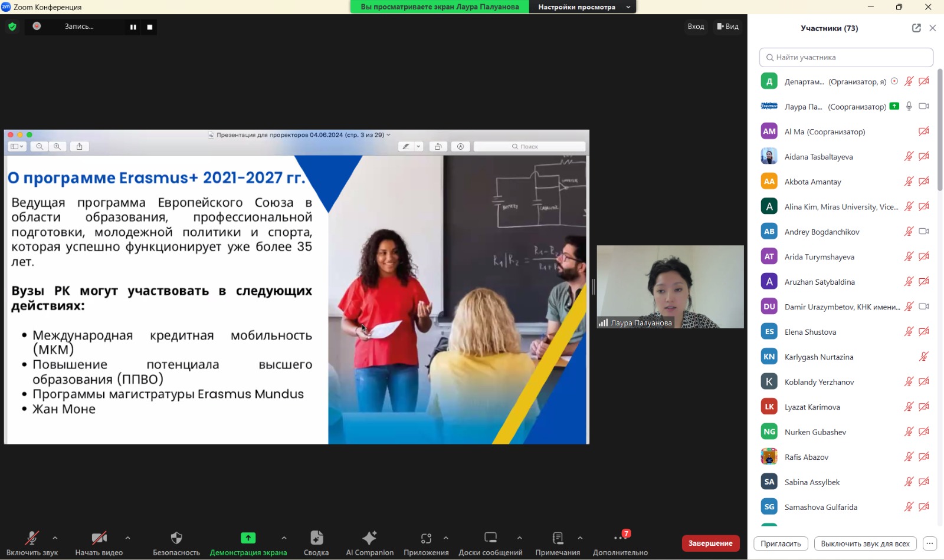944x560 pixels.
Task: Open the Вид view menu
Action: click(727, 27)
